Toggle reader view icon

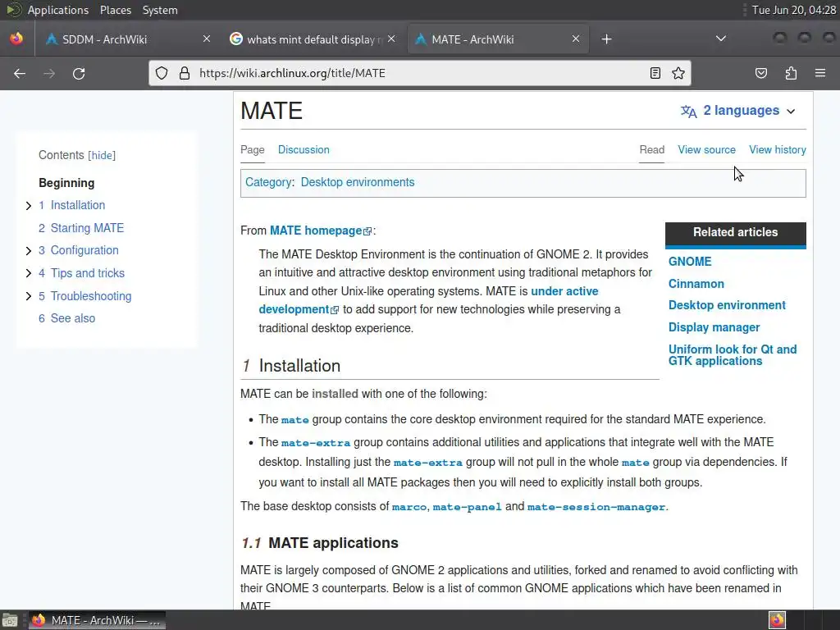click(655, 73)
